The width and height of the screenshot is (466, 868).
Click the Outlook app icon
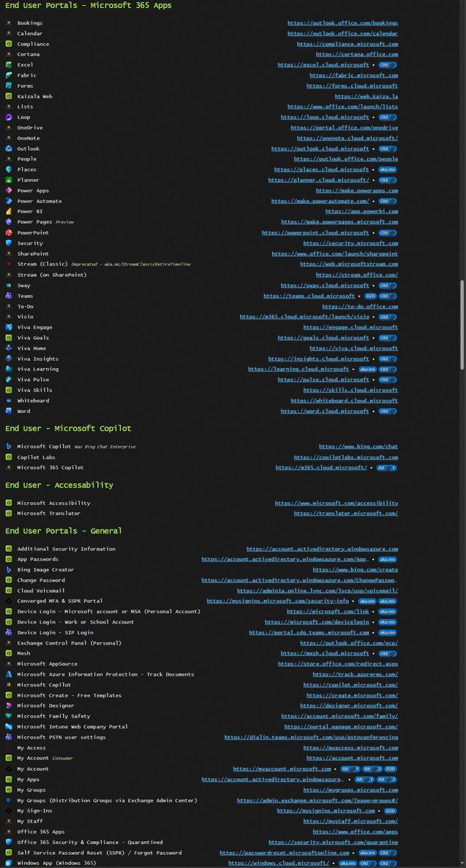[9, 149]
